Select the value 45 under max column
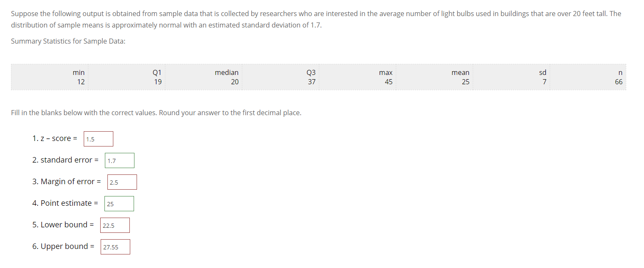Image resolution: width=644 pixels, height=268 pixels. coord(388,82)
